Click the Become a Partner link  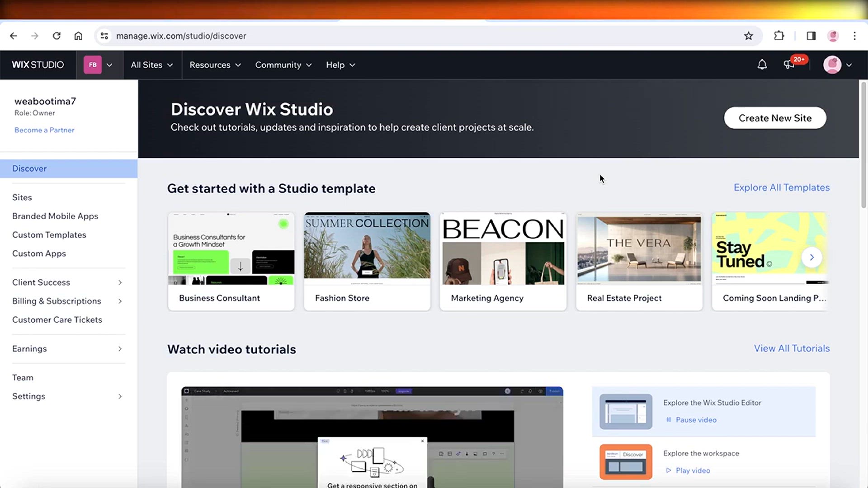(x=44, y=130)
